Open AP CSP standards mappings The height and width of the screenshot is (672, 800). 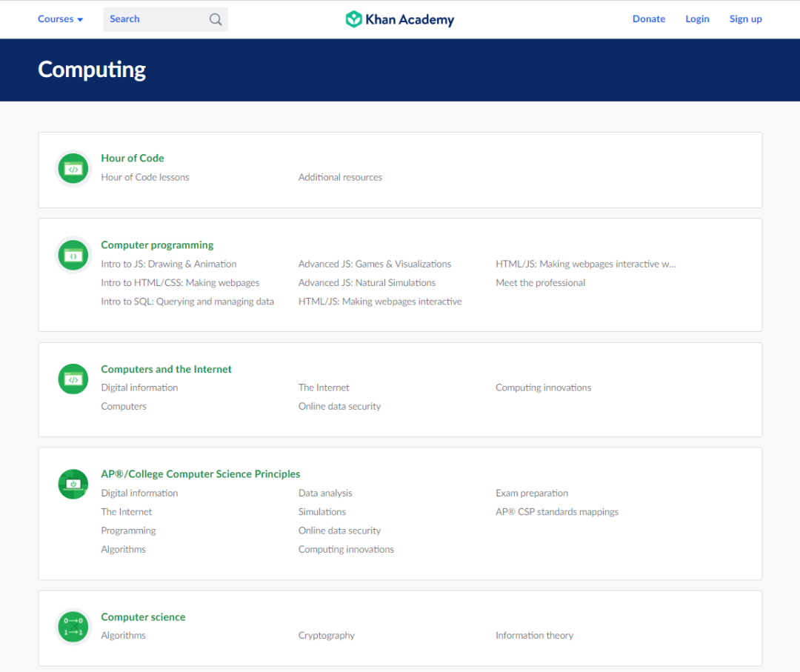pyautogui.click(x=556, y=512)
